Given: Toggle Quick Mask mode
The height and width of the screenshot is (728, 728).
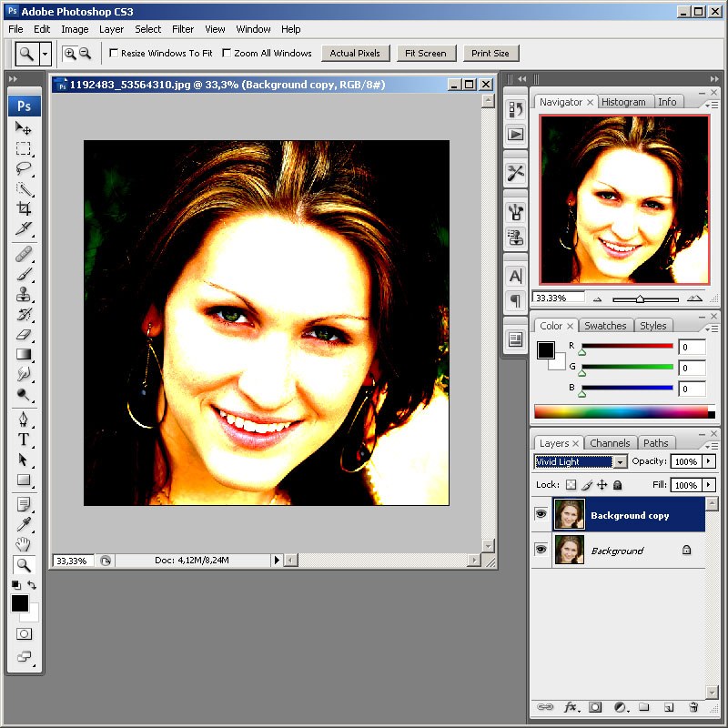Looking at the screenshot, I should 24,633.
